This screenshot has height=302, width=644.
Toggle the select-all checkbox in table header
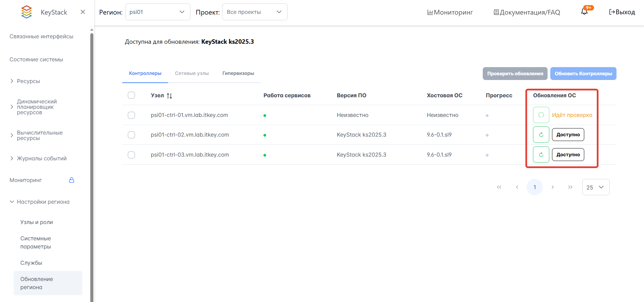(131, 96)
